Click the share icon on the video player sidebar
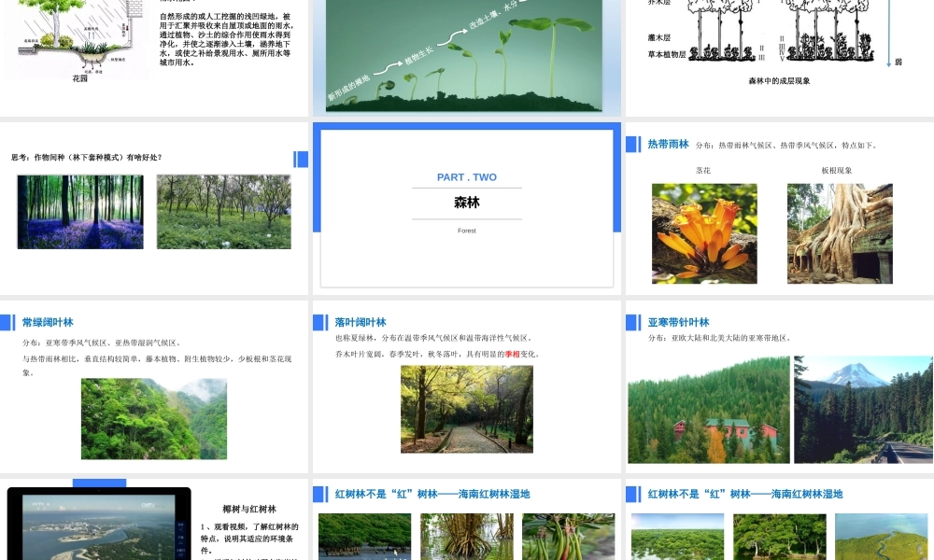Viewport: 934px width, 560px height. 179,528
